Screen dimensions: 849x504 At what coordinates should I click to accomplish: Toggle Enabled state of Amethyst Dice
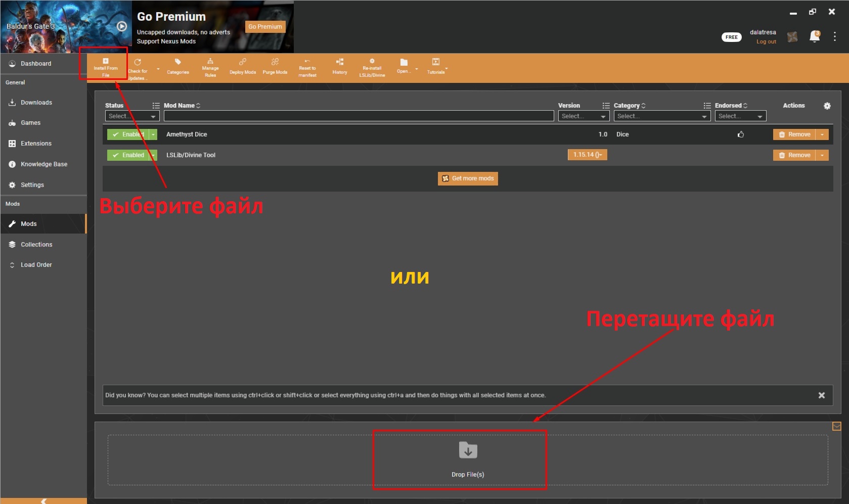pyautogui.click(x=128, y=134)
